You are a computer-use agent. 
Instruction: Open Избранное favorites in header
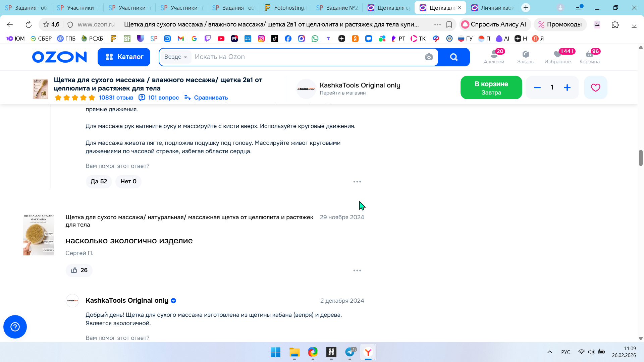click(x=557, y=57)
